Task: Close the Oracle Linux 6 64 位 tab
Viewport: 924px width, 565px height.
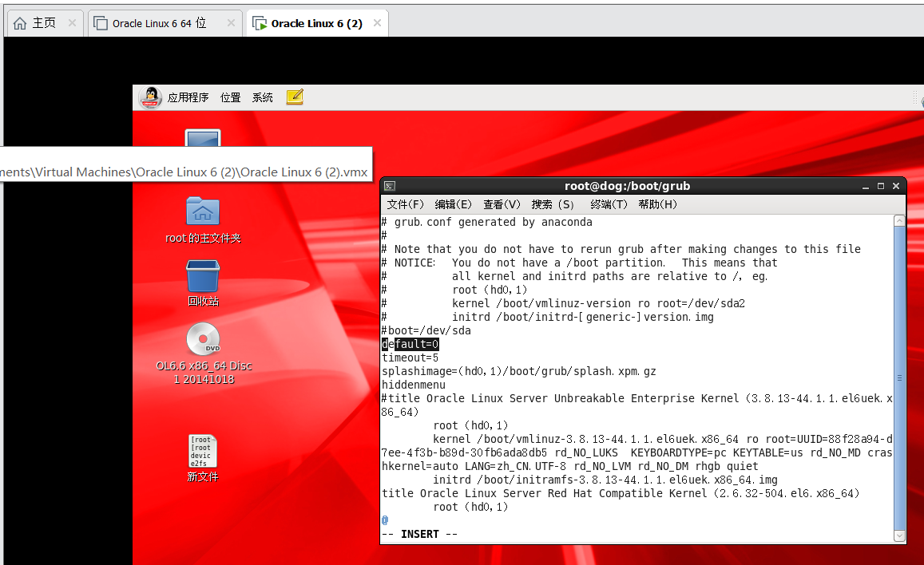Action: click(x=231, y=23)
